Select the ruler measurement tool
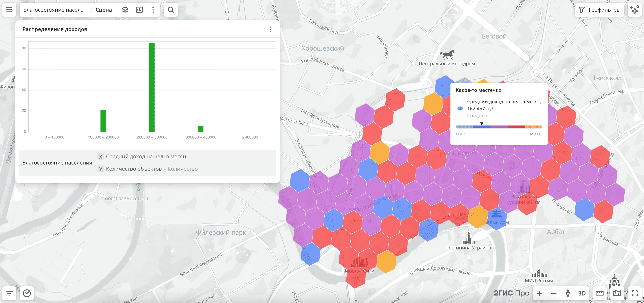This screenshot has width=644, height=303. 599,293
